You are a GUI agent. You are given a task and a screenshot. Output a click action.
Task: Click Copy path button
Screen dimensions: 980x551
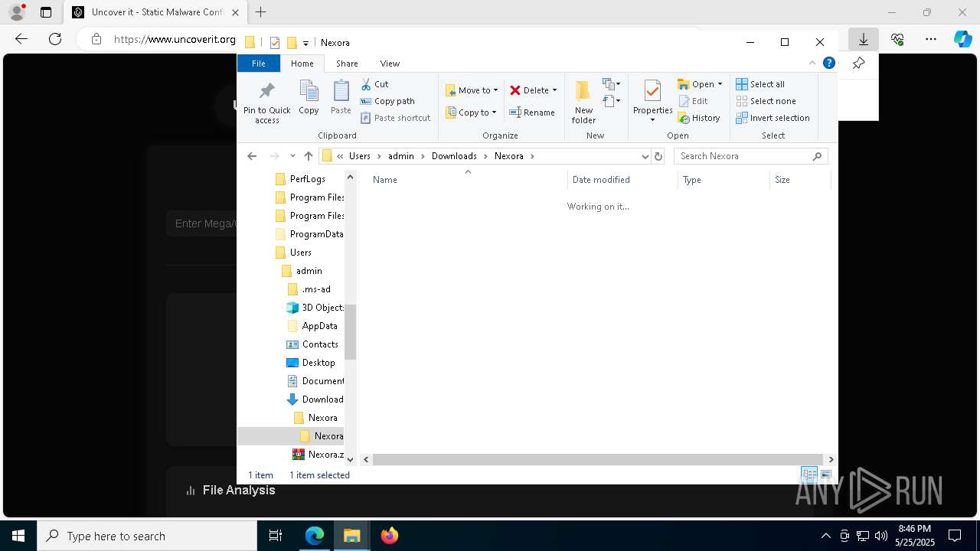click(x=387, y=101)
